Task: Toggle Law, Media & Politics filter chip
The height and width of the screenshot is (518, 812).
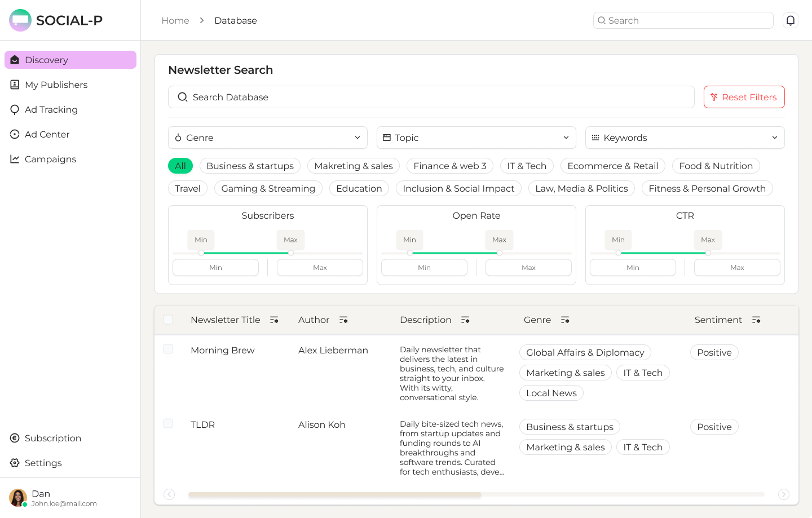Action: 581,188
